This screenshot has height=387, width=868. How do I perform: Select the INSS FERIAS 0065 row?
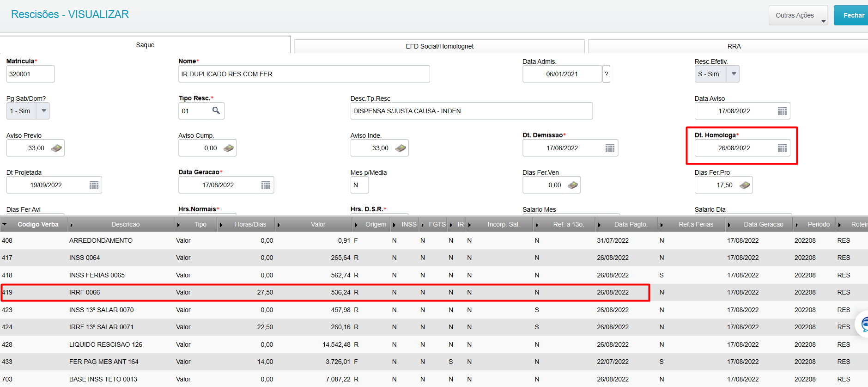pyautogui.click(x=434, y=275)
